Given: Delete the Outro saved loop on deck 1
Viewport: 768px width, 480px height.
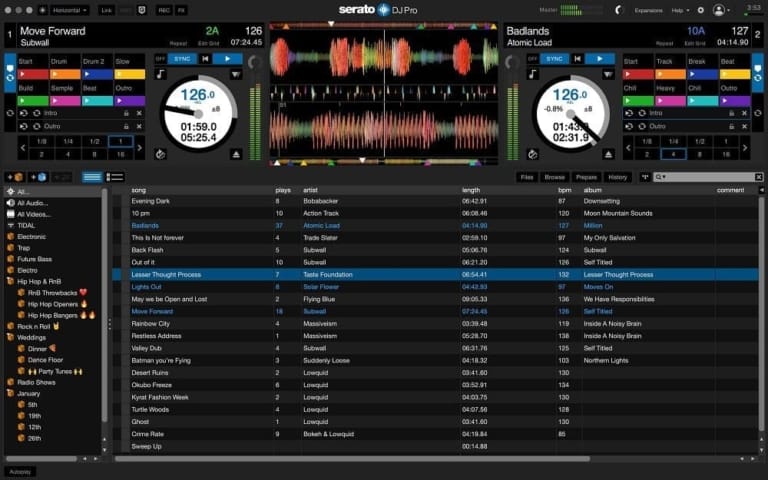Looking at the screenshot, I should point(139,126).
